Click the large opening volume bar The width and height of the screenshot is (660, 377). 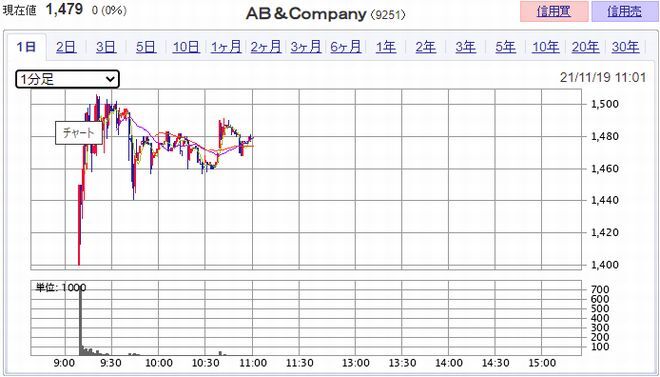pyautogui.click(x=80, y=321)
